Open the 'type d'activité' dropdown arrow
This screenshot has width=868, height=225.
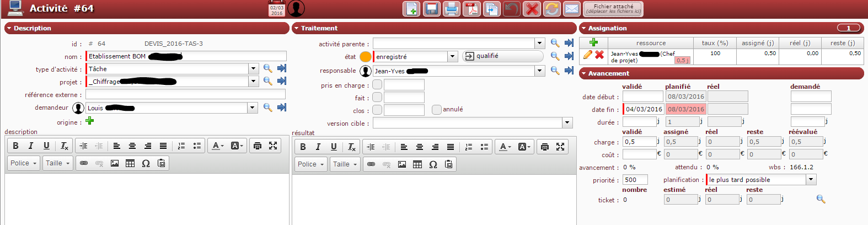pyautogui.click(x=254, y=69)
